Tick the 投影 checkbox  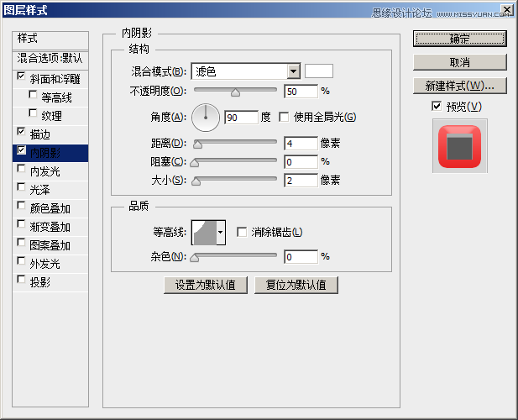coord(21,280)
